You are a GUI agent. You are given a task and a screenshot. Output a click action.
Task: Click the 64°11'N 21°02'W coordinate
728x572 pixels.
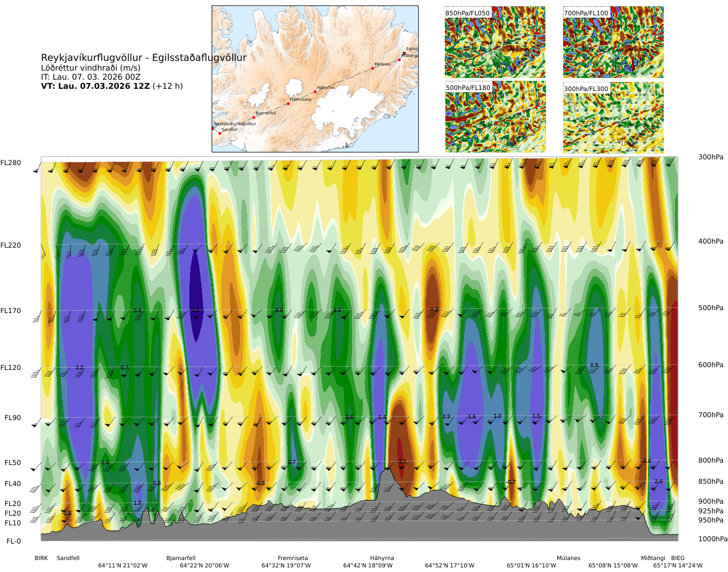(123, 566)
